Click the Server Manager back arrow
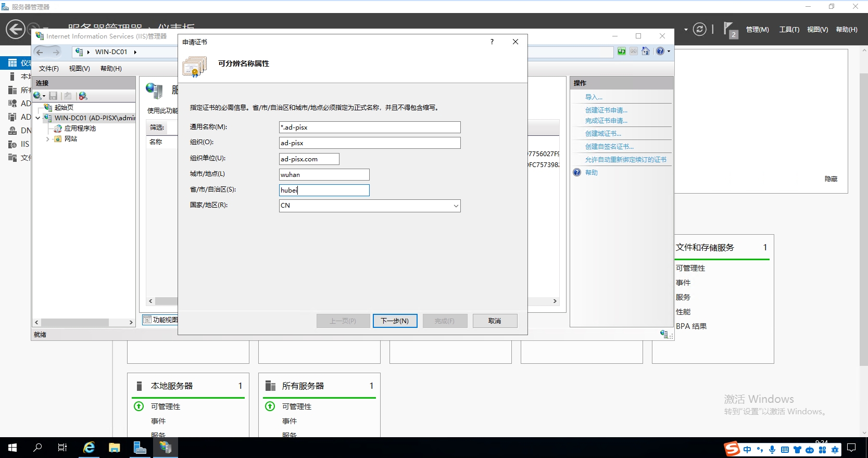This screenshot has width=868, height=458. point(16,29)
